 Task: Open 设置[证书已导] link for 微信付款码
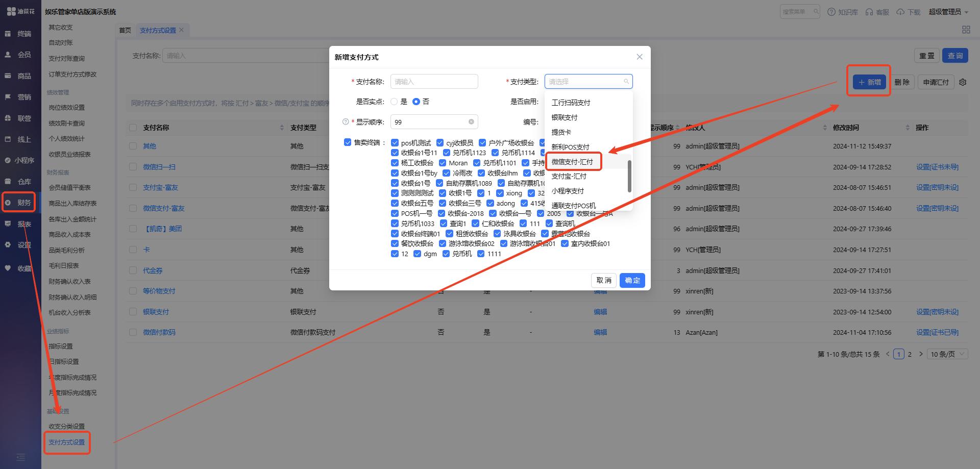tap(937, 332)
